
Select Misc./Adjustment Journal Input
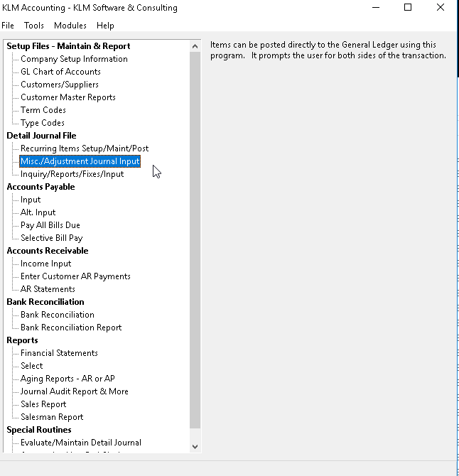coord(80,161)
